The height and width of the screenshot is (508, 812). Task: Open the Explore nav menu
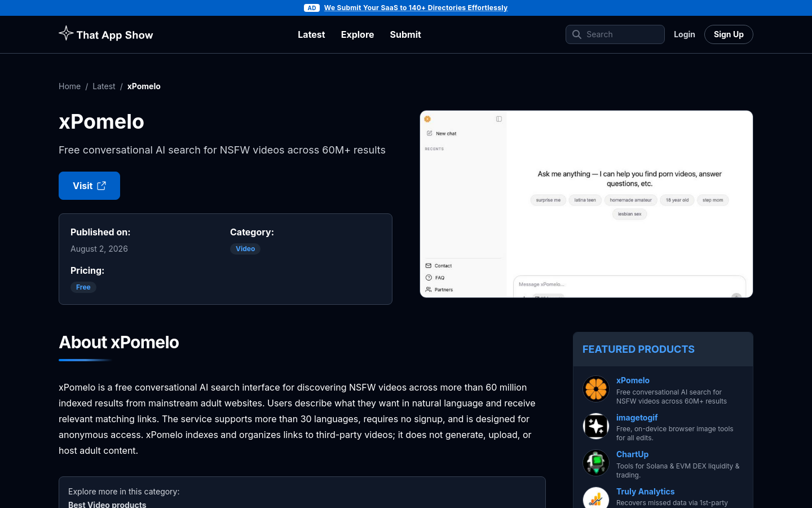coord(358,34)
